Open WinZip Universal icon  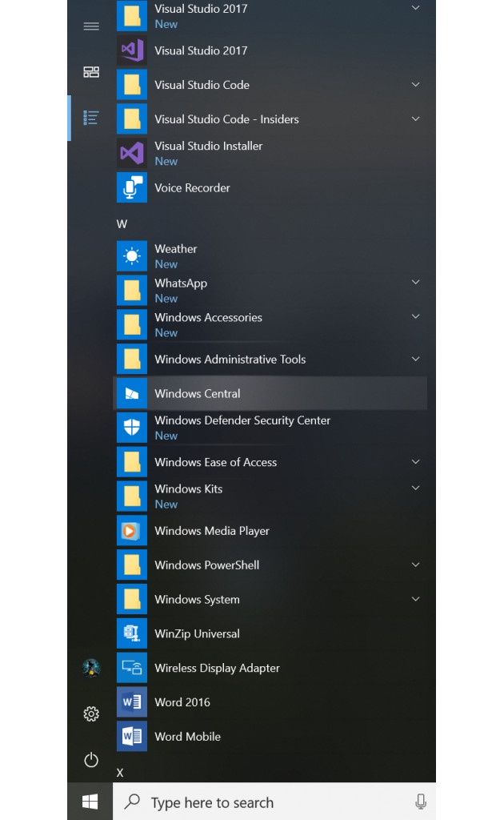pyautogui.click(x=132, y=634)
